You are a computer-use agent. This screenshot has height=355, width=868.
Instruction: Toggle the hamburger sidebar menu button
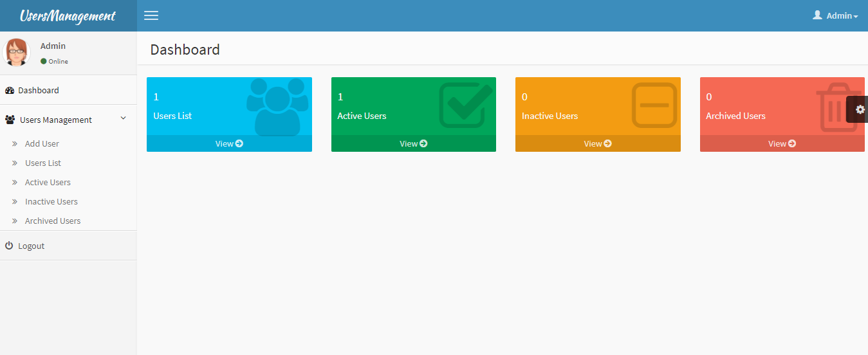coord(151,15)
